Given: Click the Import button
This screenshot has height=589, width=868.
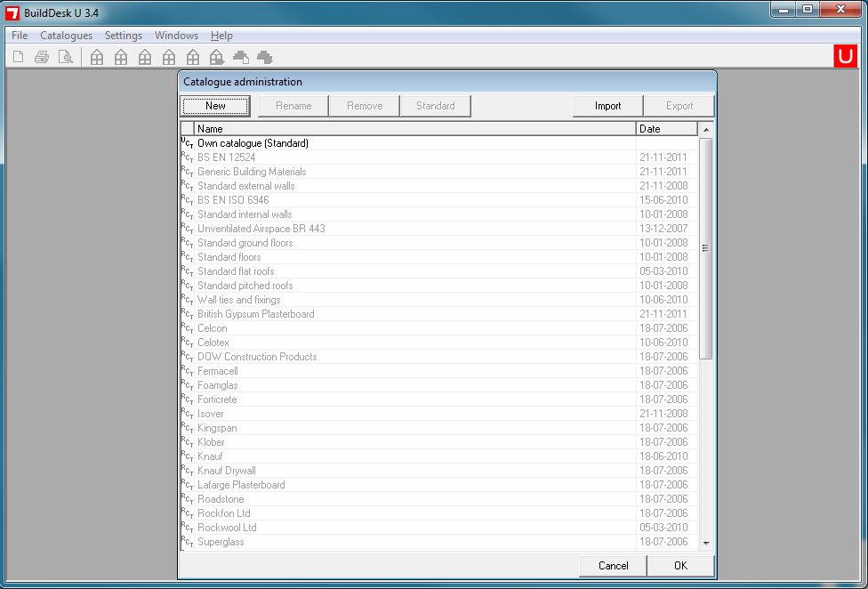Looking at the screenshot, I should coord(607,106).
